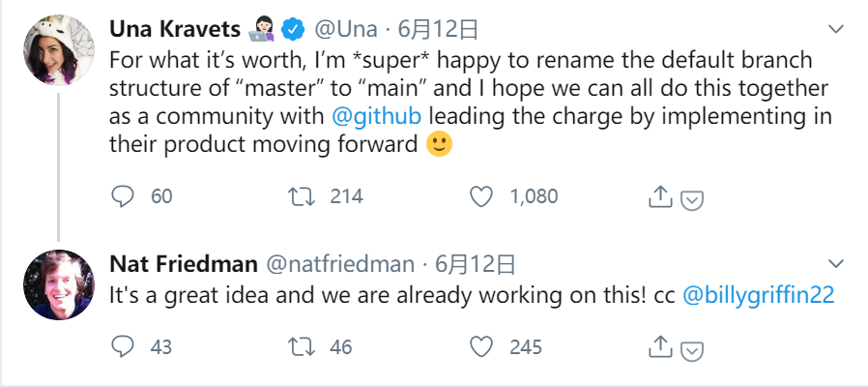Open Una Kravets' profile by name

pos(170,31)
